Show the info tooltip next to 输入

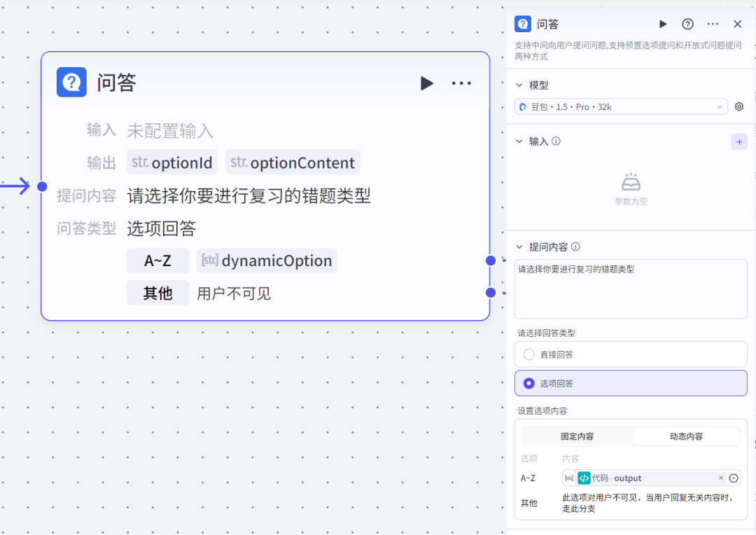coord(556,141)
